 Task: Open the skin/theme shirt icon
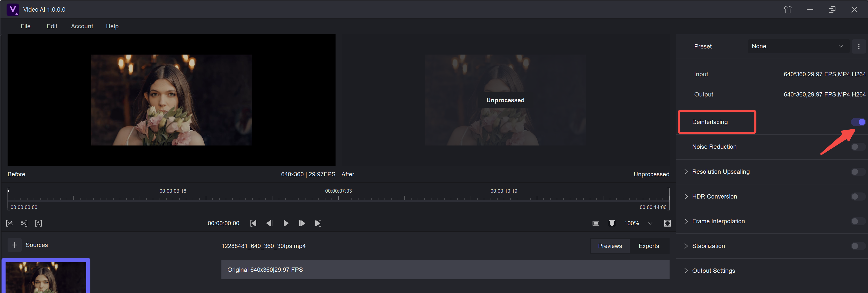(787, 9)
